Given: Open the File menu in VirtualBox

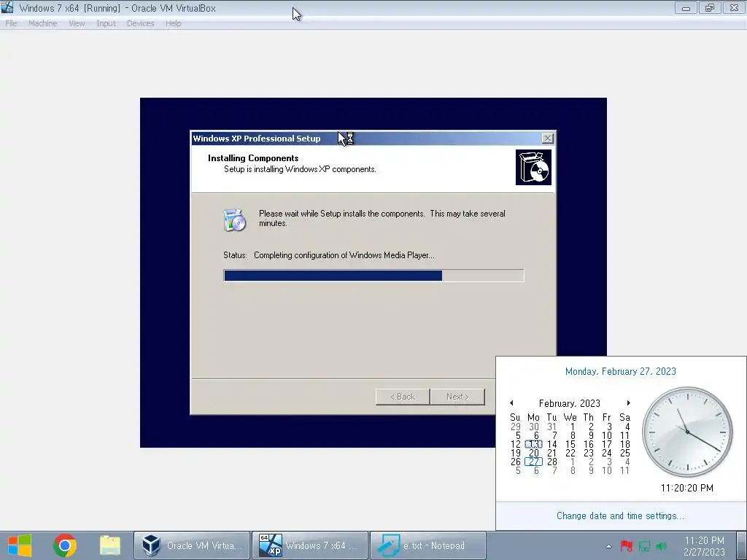Looking at the screenshot, I should (x=11, y=23).
